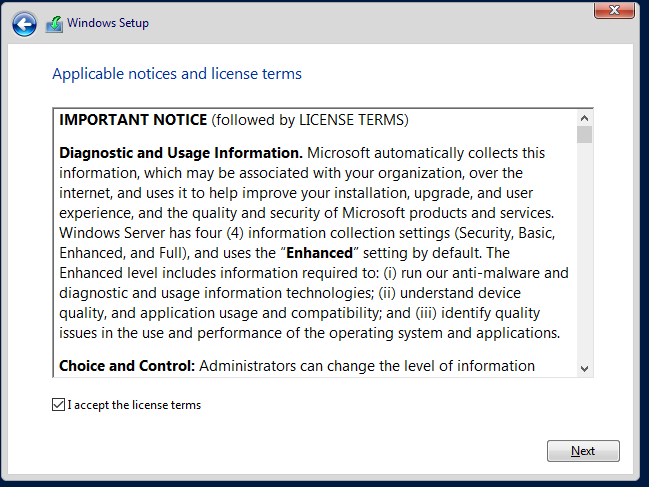
Task: Click the 'Applicable notices and license terms' heading
Action: coord(177,74)
